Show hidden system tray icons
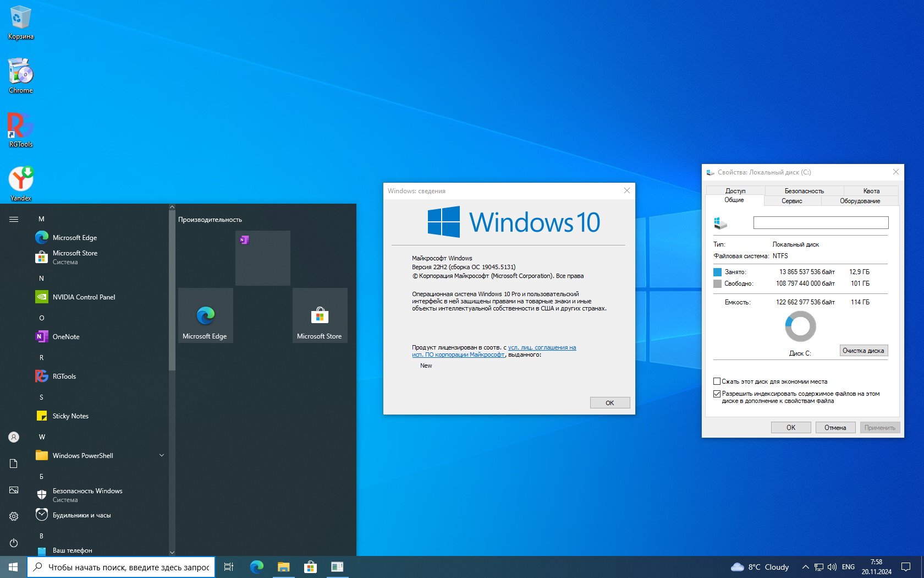The width and height of the screenshot is (924, 578). (805, 567)
